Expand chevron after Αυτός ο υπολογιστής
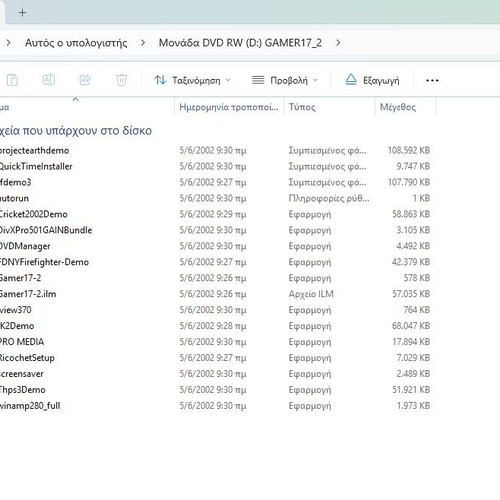The height and width of the screenshot is (500, 500). pos(143,43)
